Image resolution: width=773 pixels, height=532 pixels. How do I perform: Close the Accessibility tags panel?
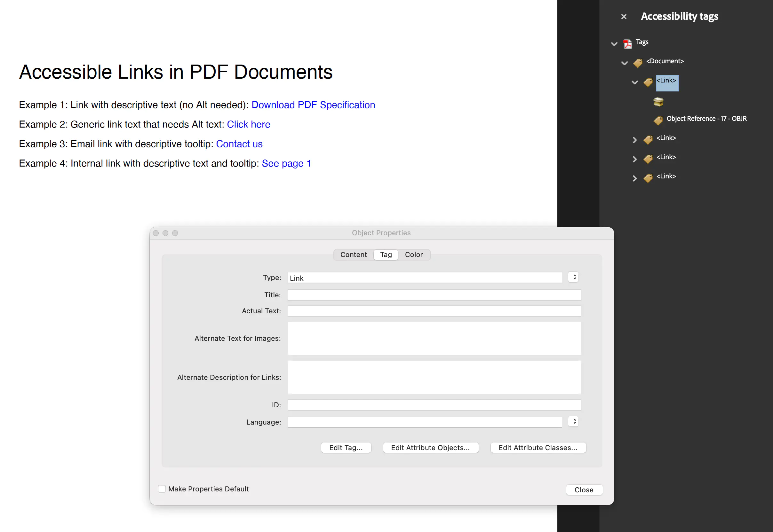pyautogui.click(x=624, y=17)
